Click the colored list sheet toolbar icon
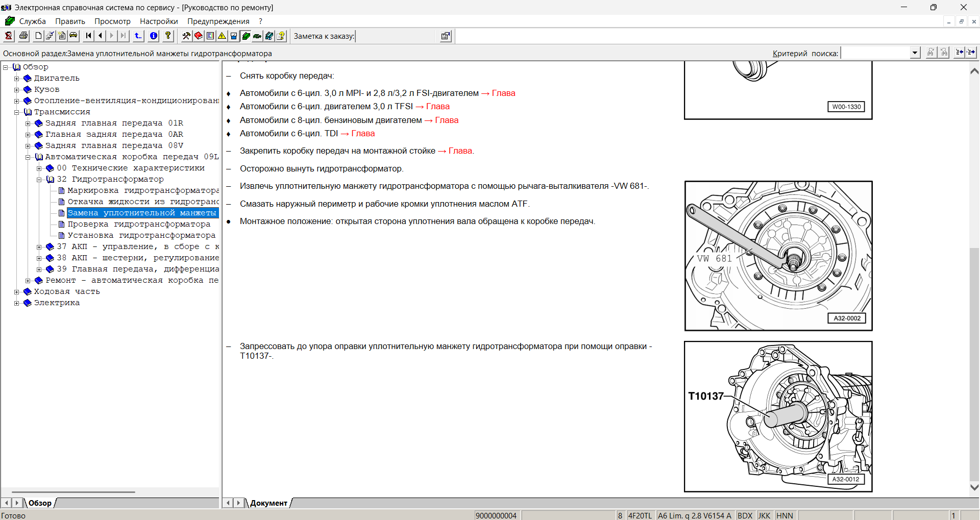The image size is (980, 520). coord(210,36)
